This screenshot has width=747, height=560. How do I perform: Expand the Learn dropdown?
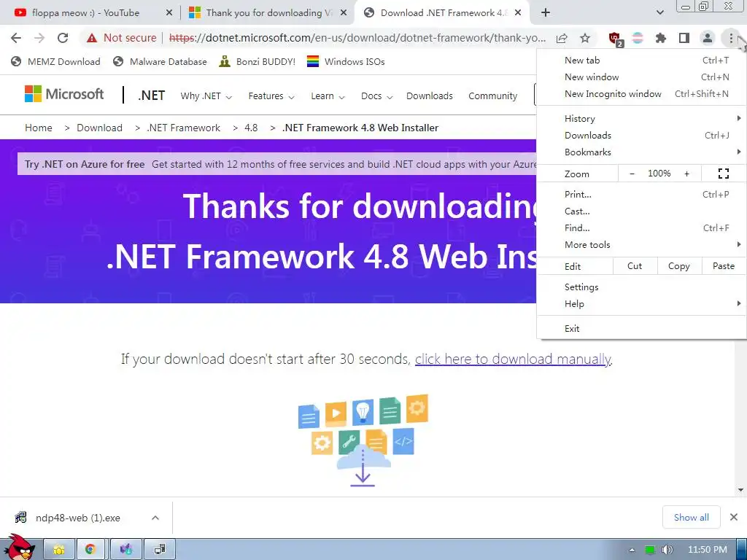coord(328,96)
